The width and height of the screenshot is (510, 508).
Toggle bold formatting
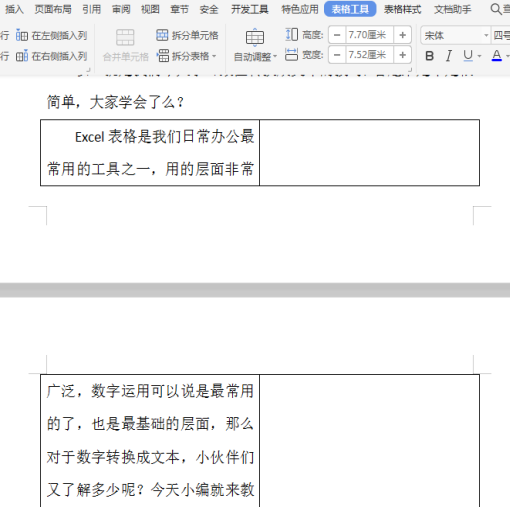point(430,56)
